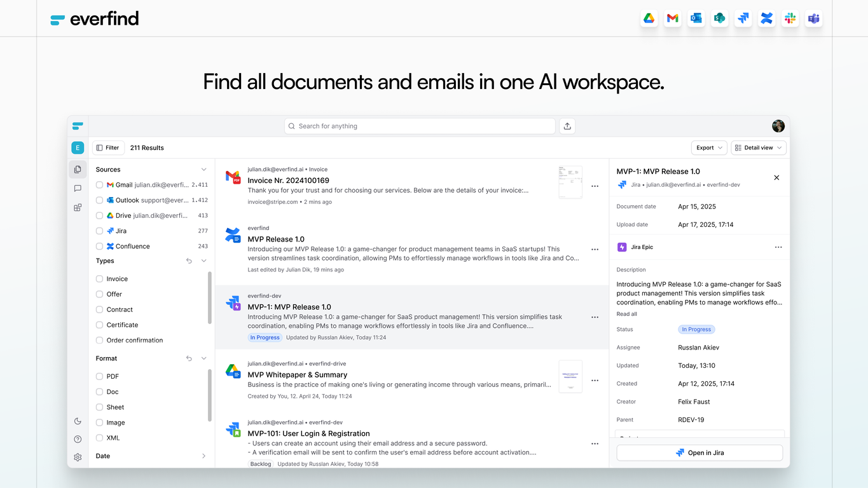
Task: Select the Microsoft Teams icon
Action: (x=813, y=18)
